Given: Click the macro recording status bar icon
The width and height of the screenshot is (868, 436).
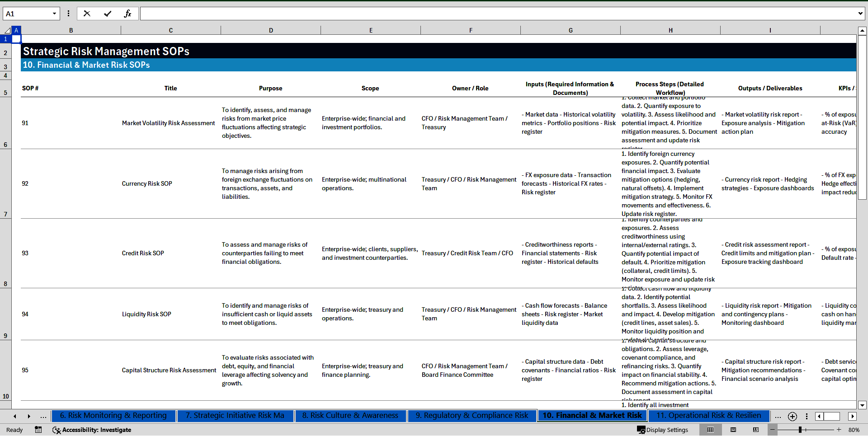Looking at the screenshot, I should tap(38, 430).
